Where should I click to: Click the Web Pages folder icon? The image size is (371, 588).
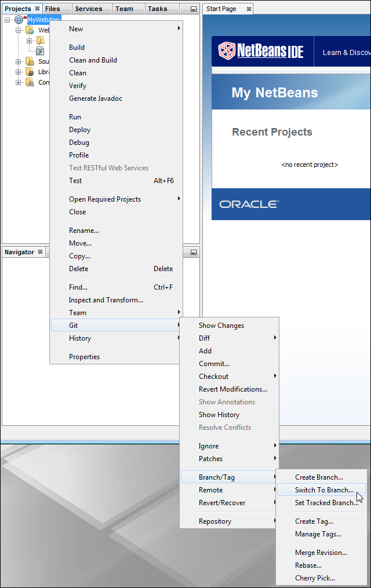pos(30,30)
